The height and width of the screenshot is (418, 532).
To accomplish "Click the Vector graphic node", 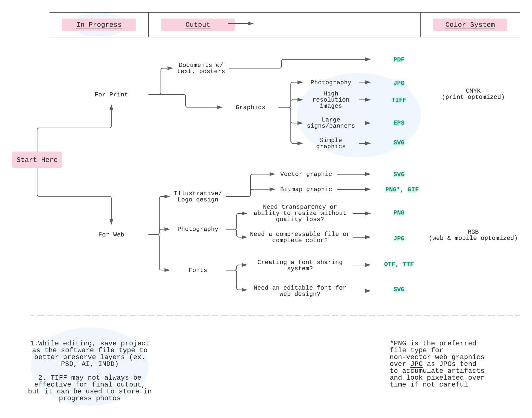I will 306,174.
